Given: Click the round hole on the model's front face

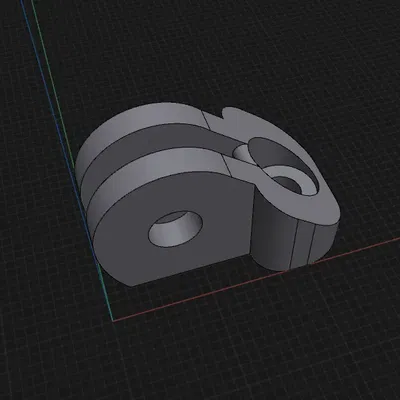Looking at the screenshot, I should [x=175, y=229].
